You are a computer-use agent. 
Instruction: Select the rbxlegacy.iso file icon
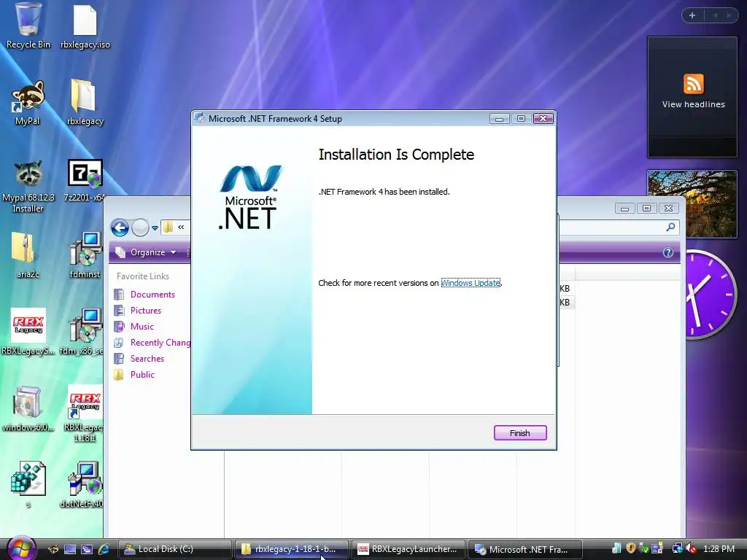tap(85, 27)
